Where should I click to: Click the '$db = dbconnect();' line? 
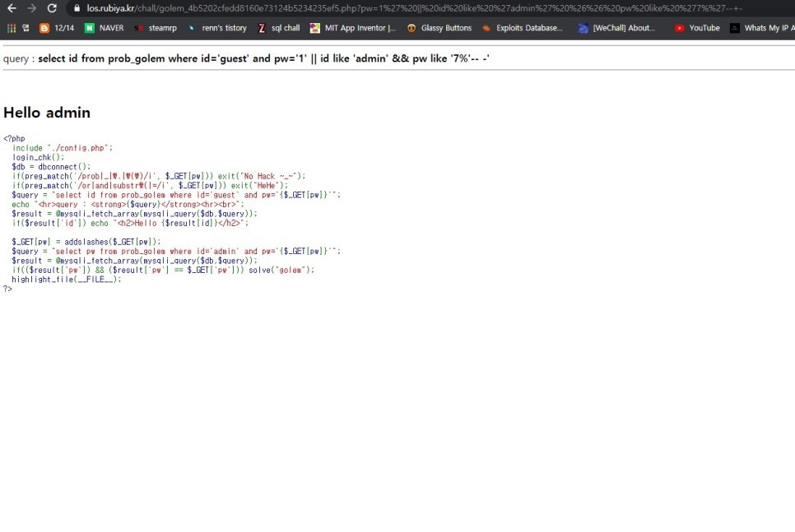click(x=51, y=167)
